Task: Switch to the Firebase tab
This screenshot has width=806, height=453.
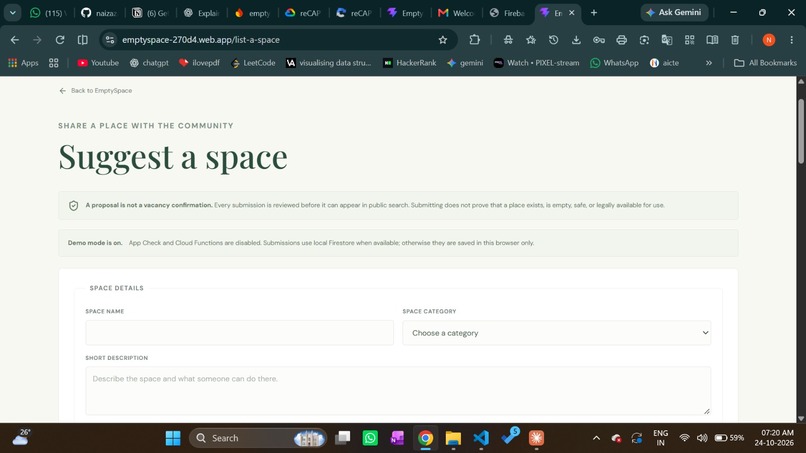Action: (x=507, y=13)
